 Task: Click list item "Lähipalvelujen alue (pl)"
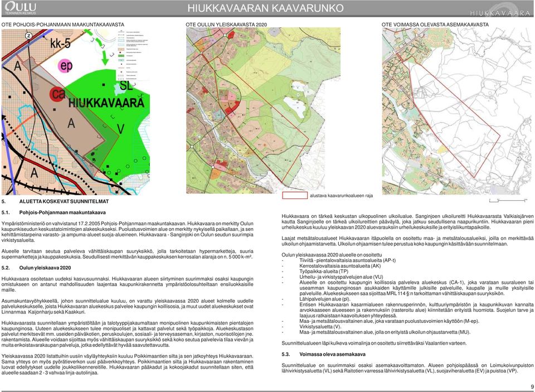click(x=325, y=299)
